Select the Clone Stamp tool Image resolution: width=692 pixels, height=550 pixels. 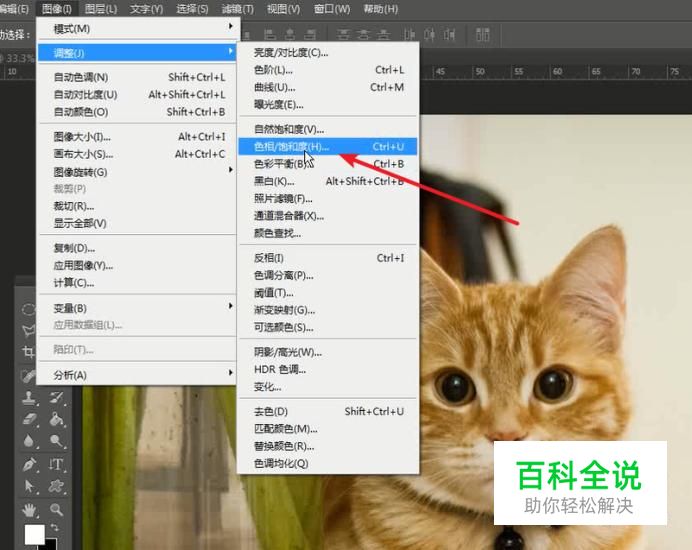pyautogui.click(x=30, y=397)
